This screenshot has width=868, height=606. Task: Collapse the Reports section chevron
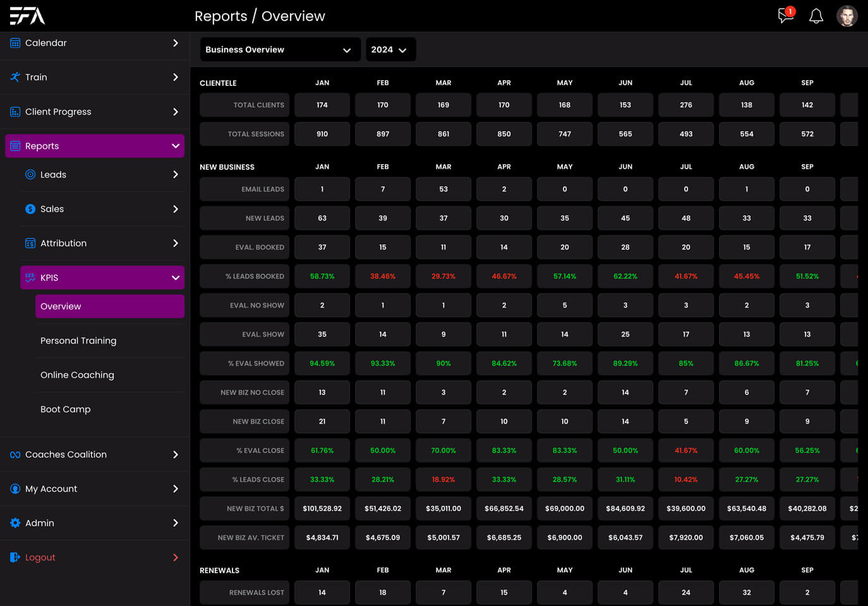(176, 146)
